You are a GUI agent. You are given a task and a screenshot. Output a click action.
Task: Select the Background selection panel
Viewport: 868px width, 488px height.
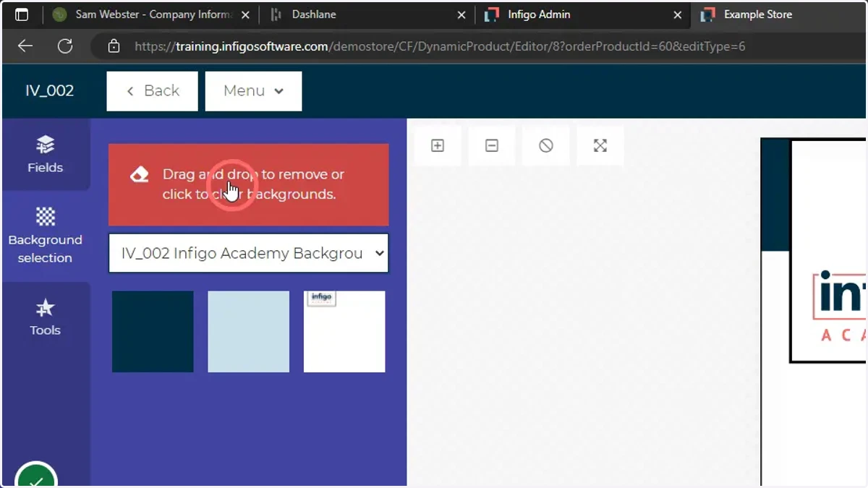[46, 236]
